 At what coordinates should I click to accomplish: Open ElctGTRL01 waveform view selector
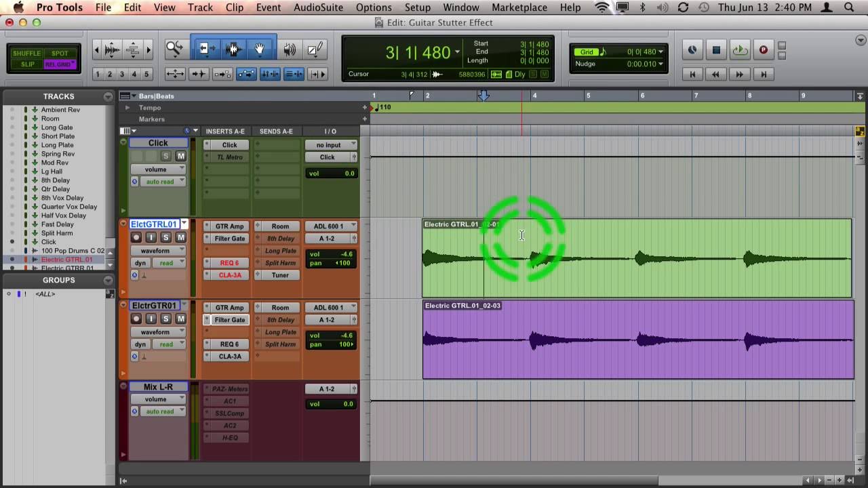[158, 251]
